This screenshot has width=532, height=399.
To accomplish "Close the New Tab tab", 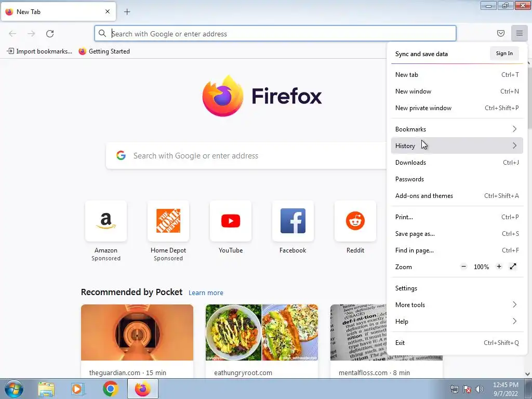I will pos(107,11).
